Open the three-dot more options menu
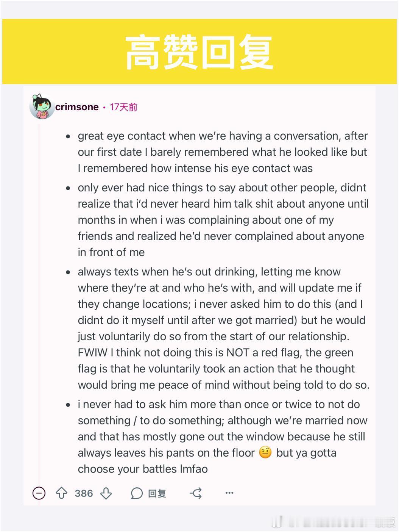 [229, 493]
